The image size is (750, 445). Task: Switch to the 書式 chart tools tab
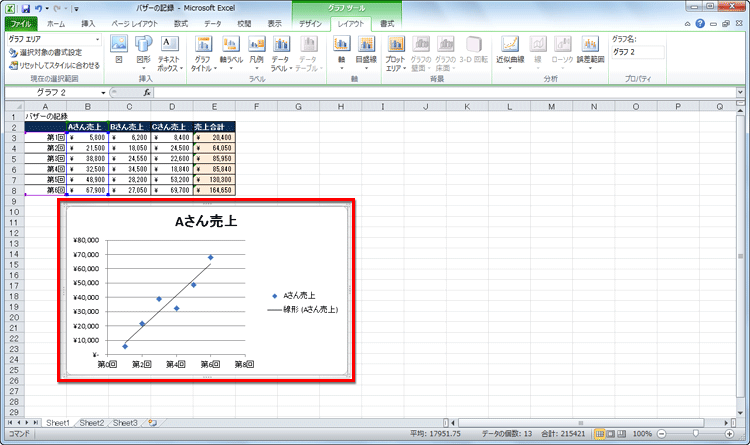(x=387, y=23)
